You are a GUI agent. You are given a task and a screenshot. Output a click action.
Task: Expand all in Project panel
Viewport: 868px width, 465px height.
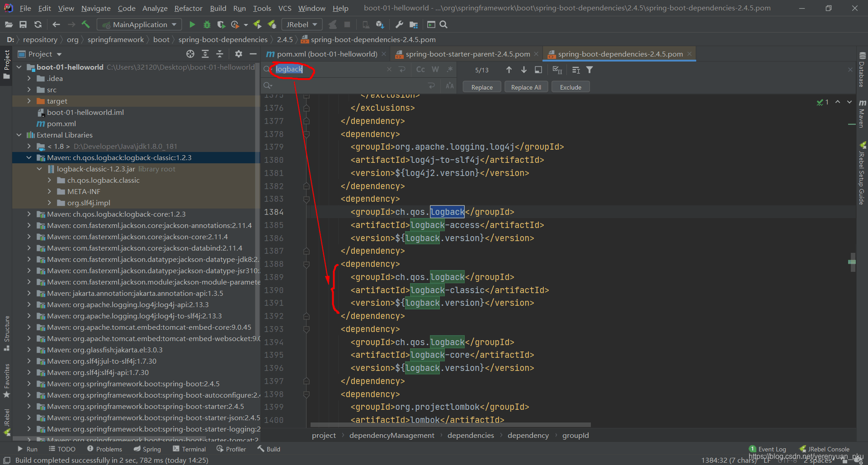(x=205, y=54)
